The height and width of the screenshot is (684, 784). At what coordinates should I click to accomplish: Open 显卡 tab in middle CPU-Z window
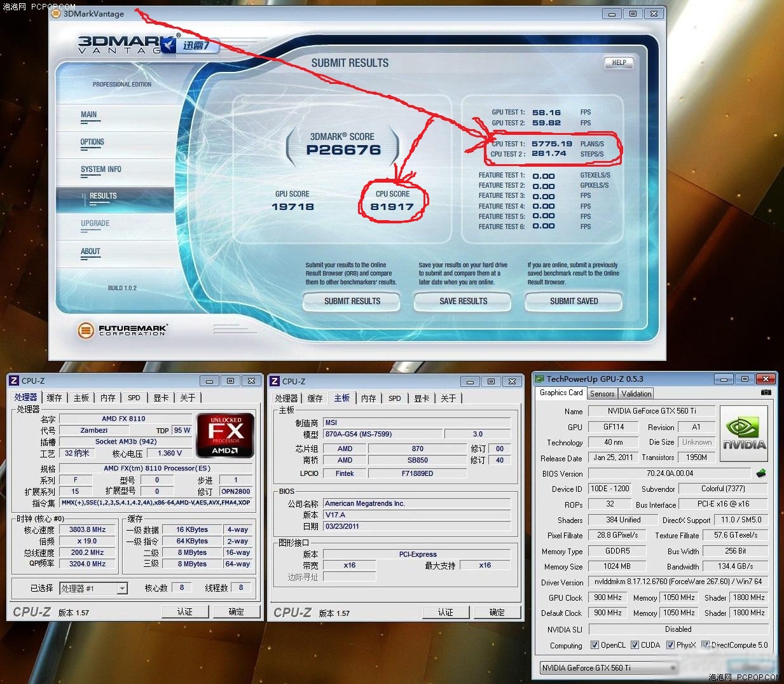(x=422, y=398)
